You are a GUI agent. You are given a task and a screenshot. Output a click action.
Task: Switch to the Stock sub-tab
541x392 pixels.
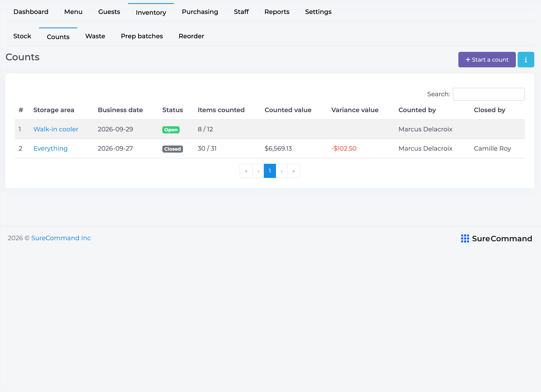point(22,36)
